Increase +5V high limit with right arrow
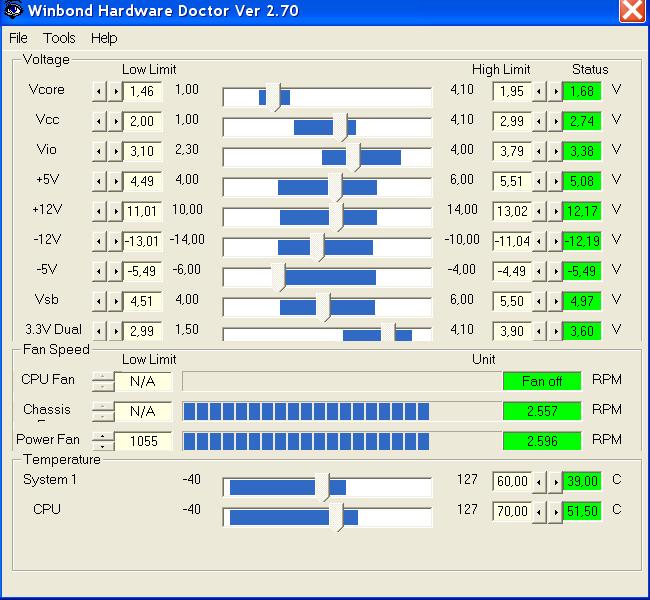The image size is (650, 600). [555, 181]
